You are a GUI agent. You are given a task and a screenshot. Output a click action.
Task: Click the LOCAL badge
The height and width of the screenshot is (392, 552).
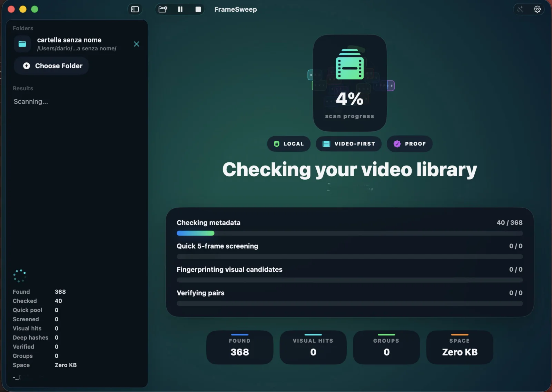(x=289, y=144)
